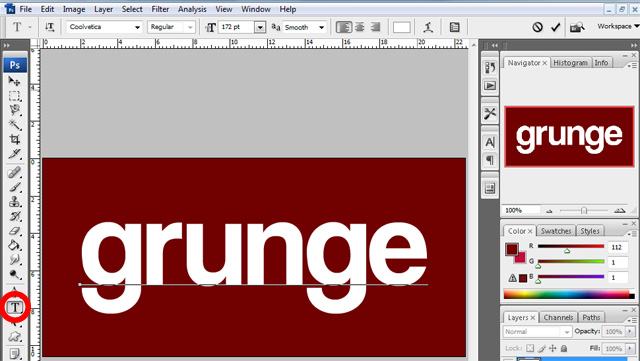This screenshot has height=361, width=640.
Task: Open the Analysis menu
Action: tap(192, 9)
